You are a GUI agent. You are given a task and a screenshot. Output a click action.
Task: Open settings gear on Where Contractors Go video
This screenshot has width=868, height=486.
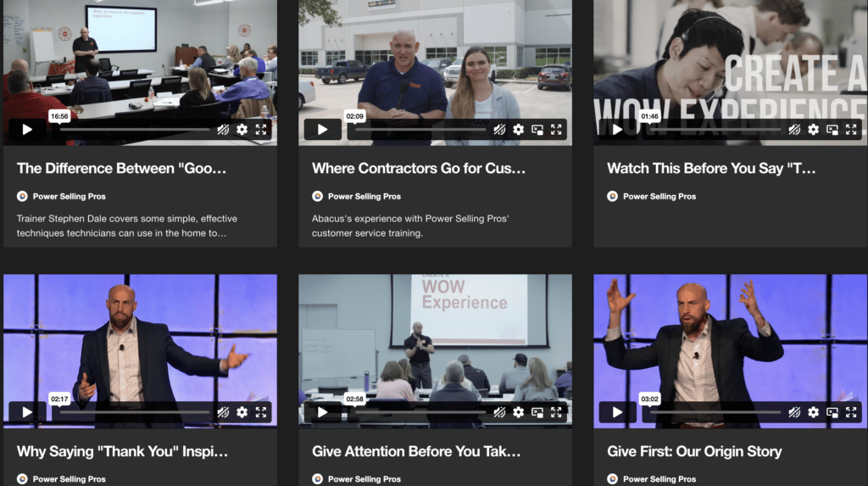pos(518,130)
